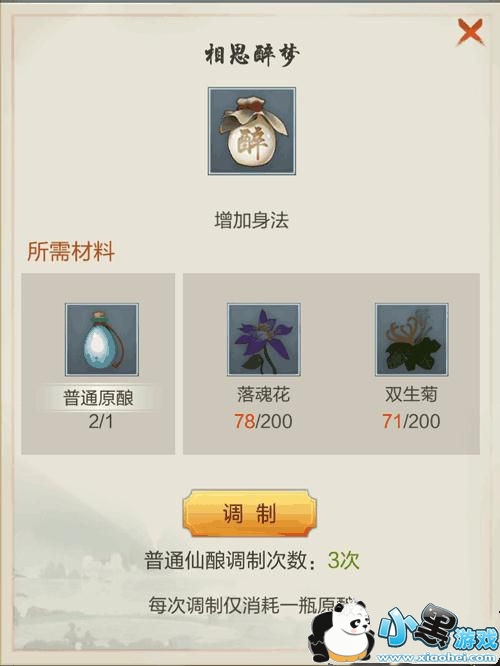
Task: Click the 调制 brew button
Action: (x=250, y=513)
